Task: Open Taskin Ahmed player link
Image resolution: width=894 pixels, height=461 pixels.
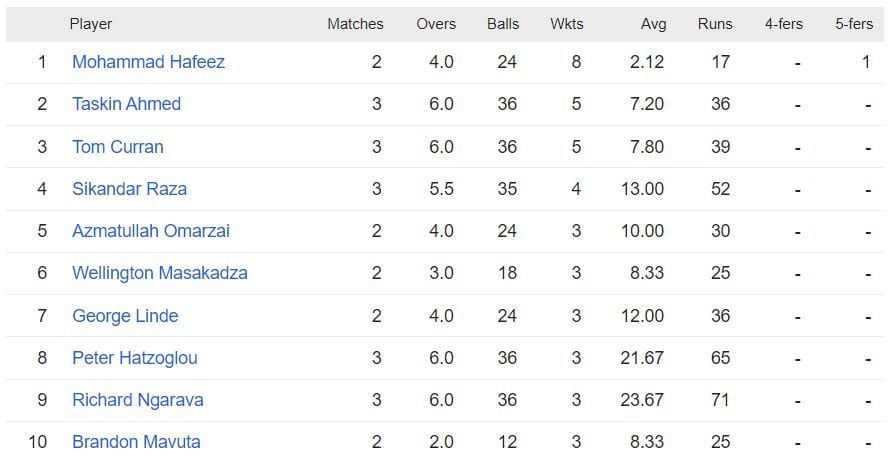Action: (126, 104)
